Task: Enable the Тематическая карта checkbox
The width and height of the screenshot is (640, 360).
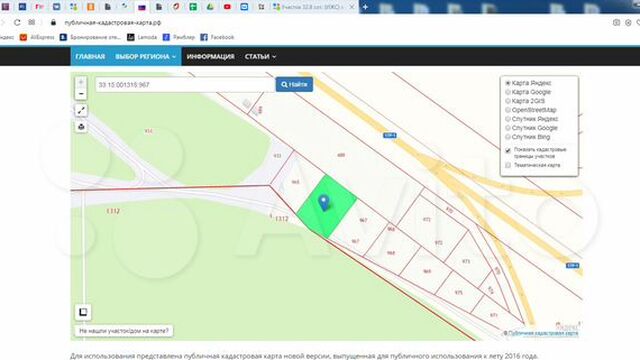Action: (x=508, y=165)
